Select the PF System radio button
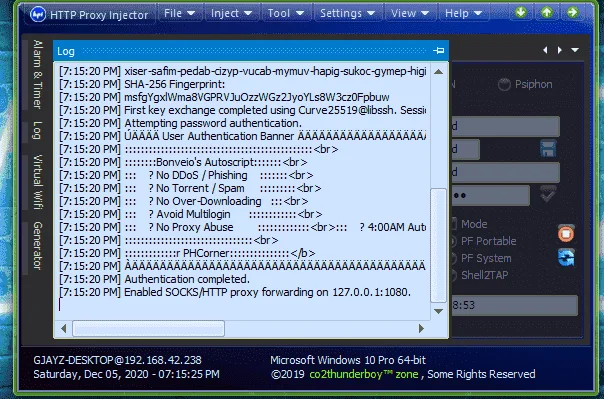The width and height of the screenshot is (604, 399). pyautogui.click(x=453, y=258)
